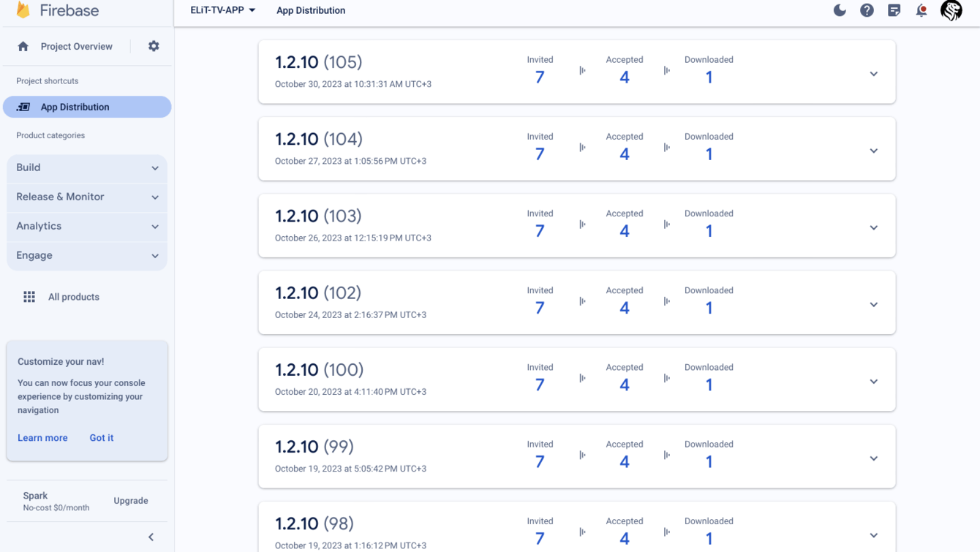This screenshot has height=552, width=980.
Task: Collapse the sidebar with the left chevron
Action: coord(151,537)
